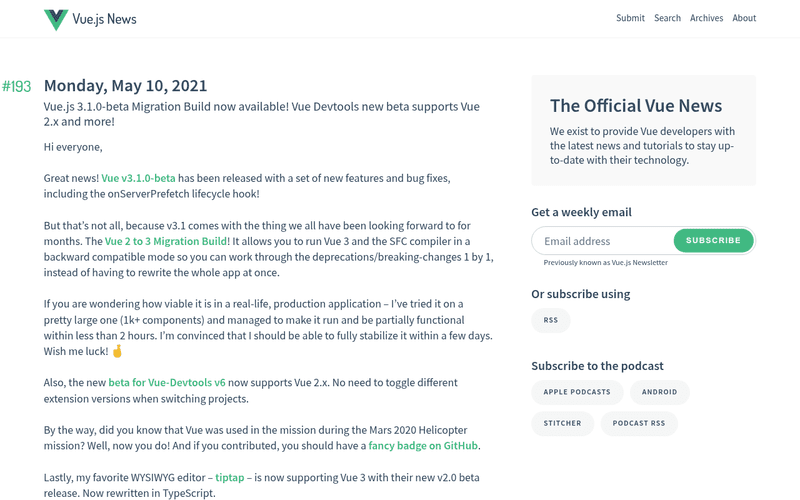
Task: Visit beta for Vue-Devtools v6 link
Action: (167, 382)
